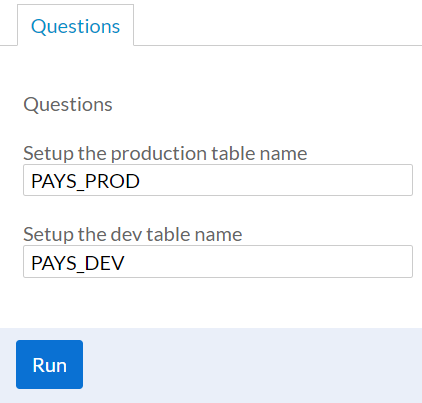The height and width of the screenshot is (403, 422).
Task: Focus the dev table name field
Action: [218, 262]
